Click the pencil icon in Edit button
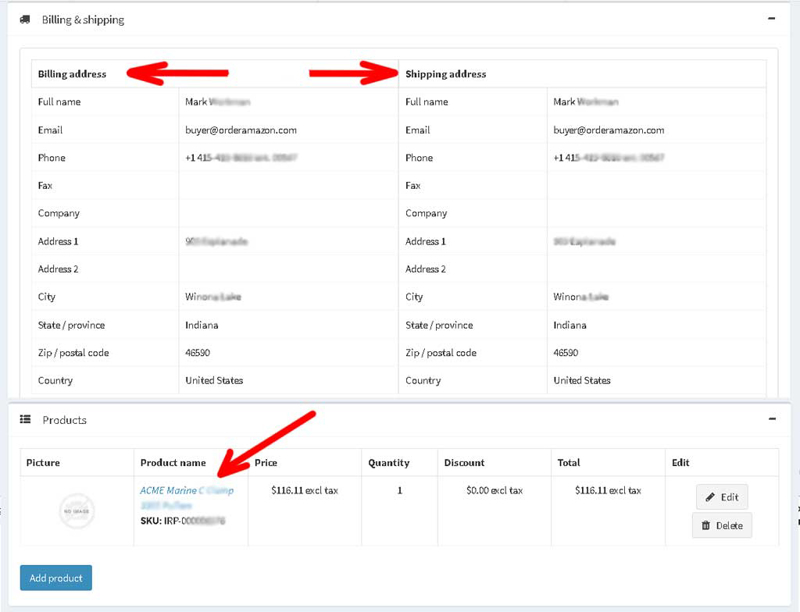The height and width of the screenshot is (612, 800). click(710, 497)
